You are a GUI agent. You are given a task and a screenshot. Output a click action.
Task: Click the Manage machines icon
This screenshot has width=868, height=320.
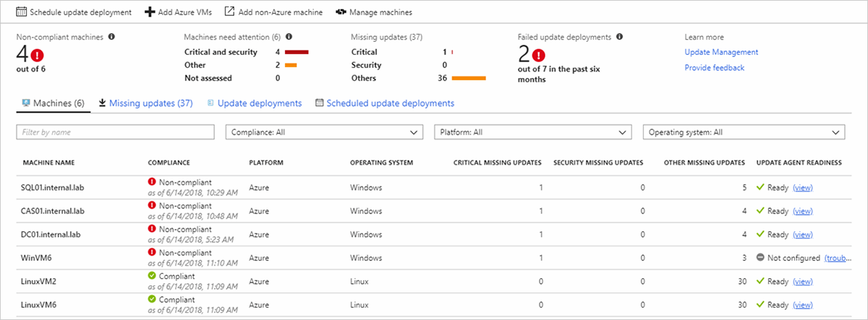point(340,12)
